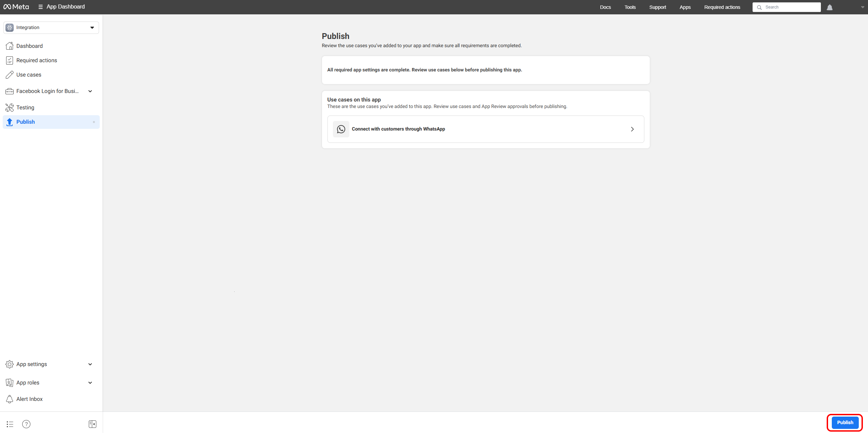Expand the App settings section
868x433 pixels.
tap(51, 364)
